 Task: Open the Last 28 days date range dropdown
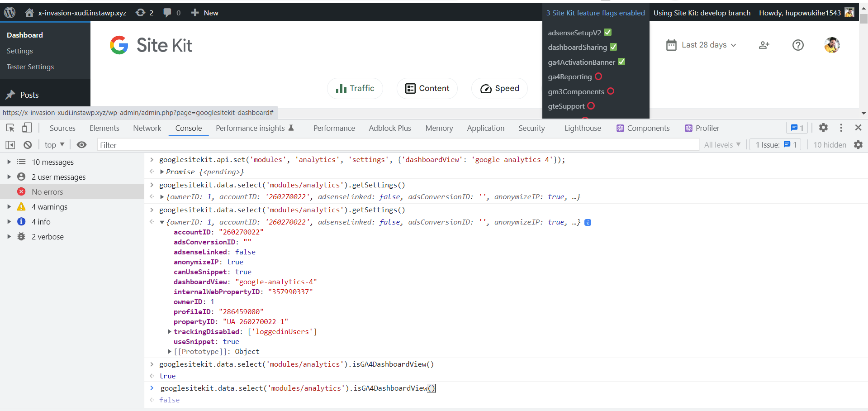pos(701,45)
